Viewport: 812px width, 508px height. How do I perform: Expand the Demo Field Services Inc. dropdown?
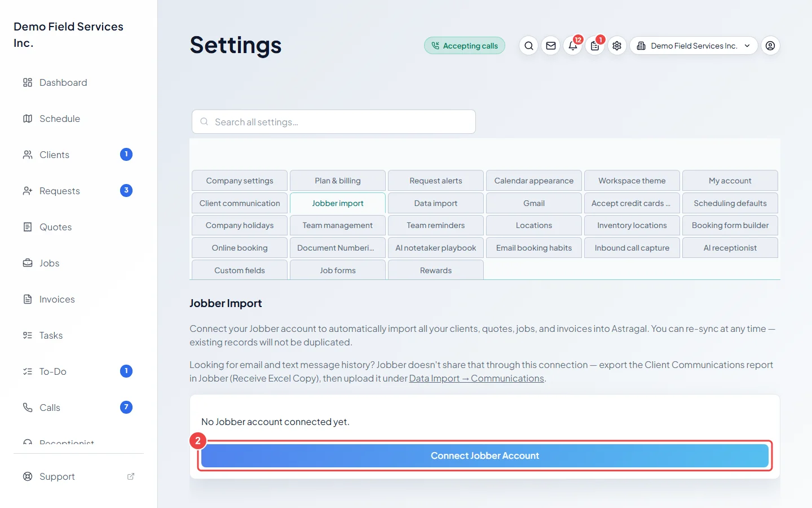coord(694,46)
